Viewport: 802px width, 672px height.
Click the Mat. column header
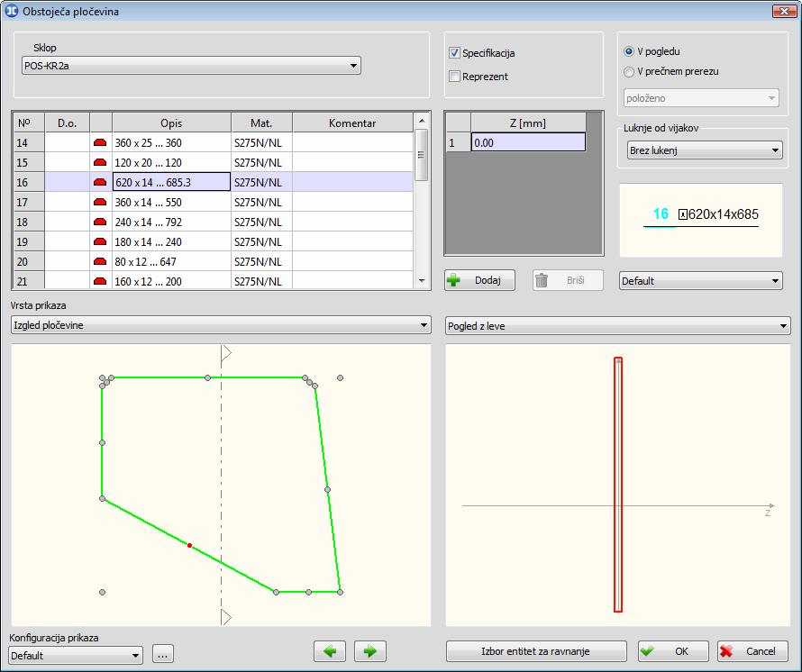(261, 123)
